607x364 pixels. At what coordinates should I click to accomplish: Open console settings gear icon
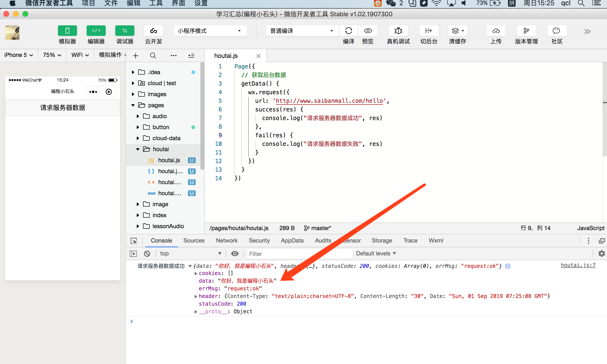tap(601, 254)
